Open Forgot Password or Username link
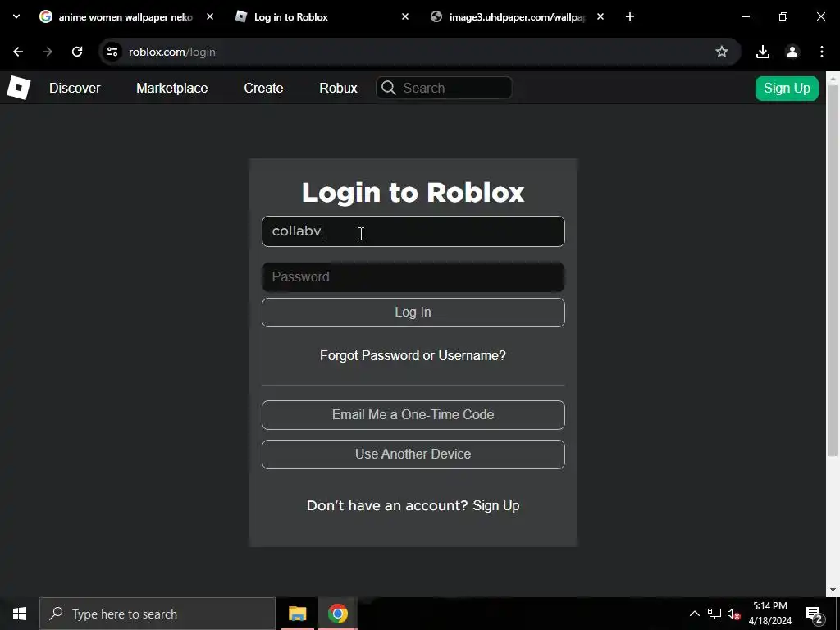840x630 pixels. coord(413,356)
